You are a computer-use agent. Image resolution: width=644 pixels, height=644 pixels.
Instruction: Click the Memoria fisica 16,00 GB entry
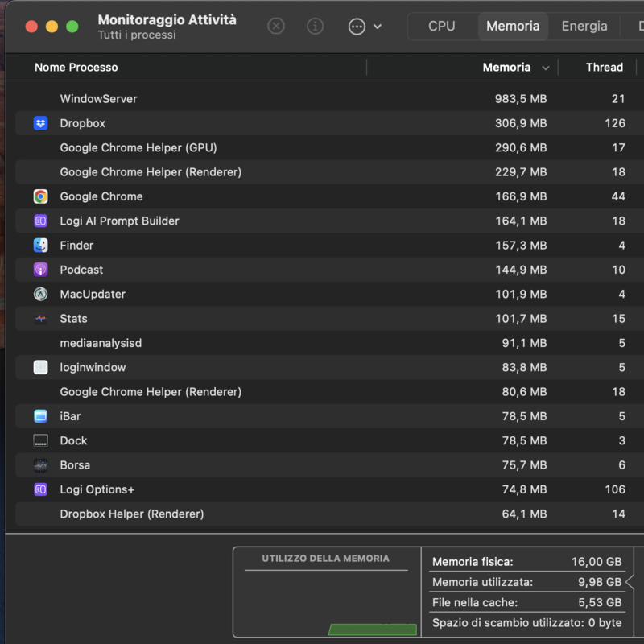527,561
